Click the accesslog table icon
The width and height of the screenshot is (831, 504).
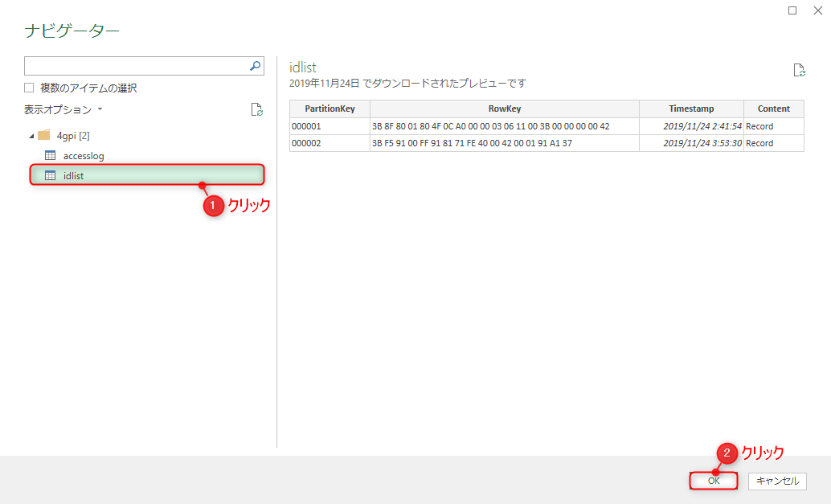(x=51, y=155)
